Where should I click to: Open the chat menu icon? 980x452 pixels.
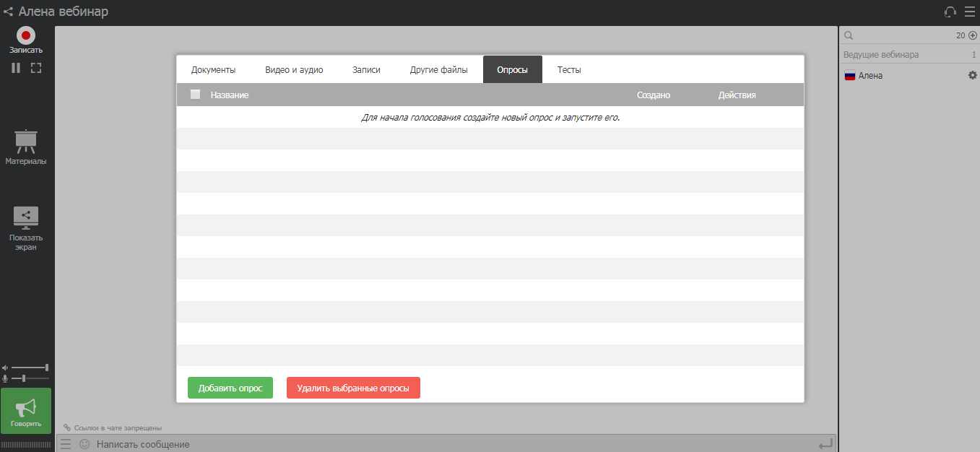[66, 444]
